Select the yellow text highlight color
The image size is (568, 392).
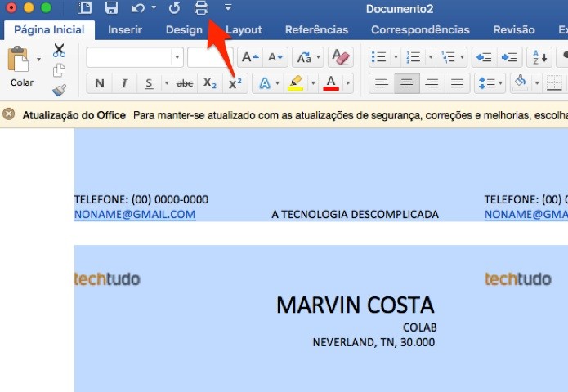point(296,83)
